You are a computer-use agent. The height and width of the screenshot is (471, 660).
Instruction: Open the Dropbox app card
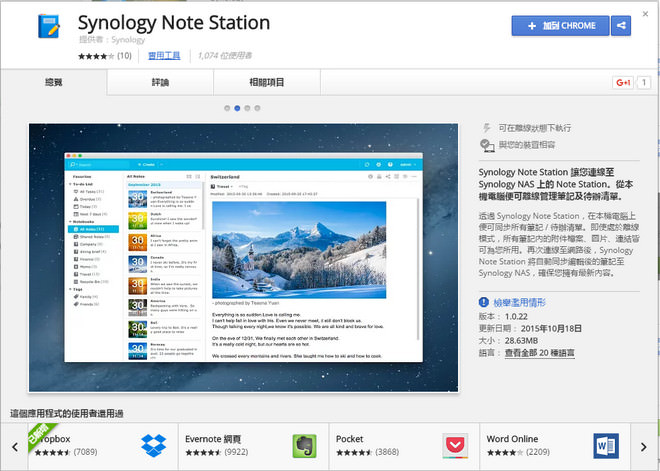[103, 447]
